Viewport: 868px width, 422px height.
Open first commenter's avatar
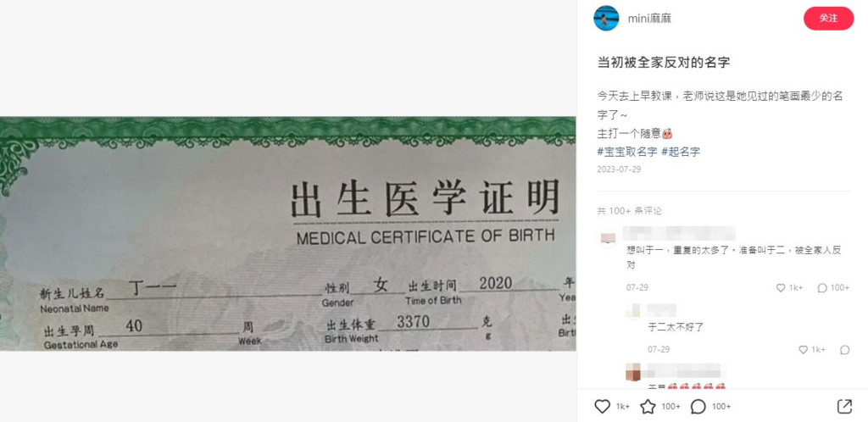point(608,239)
